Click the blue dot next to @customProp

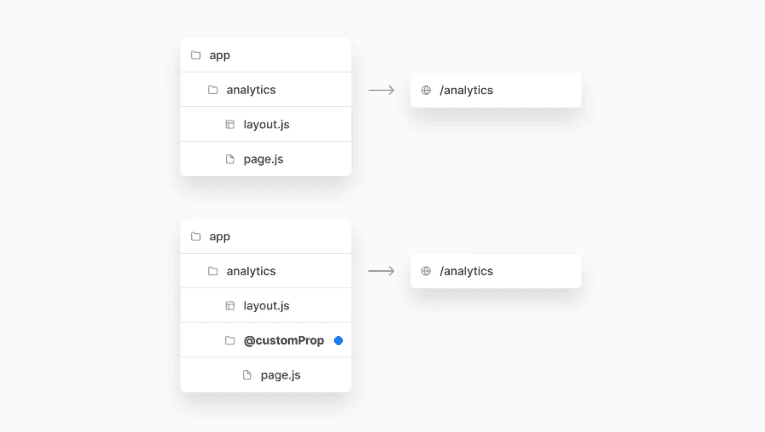click(338, 340)
